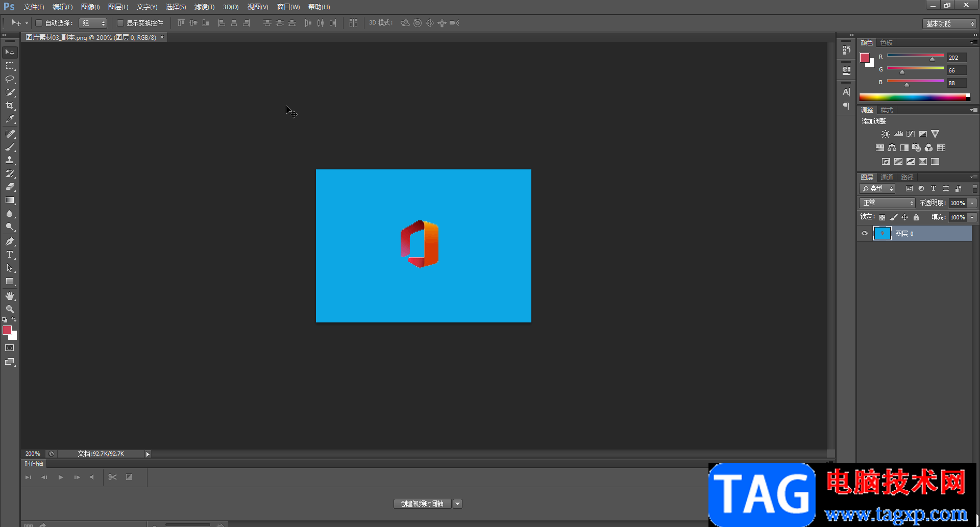Click the zoom level field showing 200%

(33, 454)
